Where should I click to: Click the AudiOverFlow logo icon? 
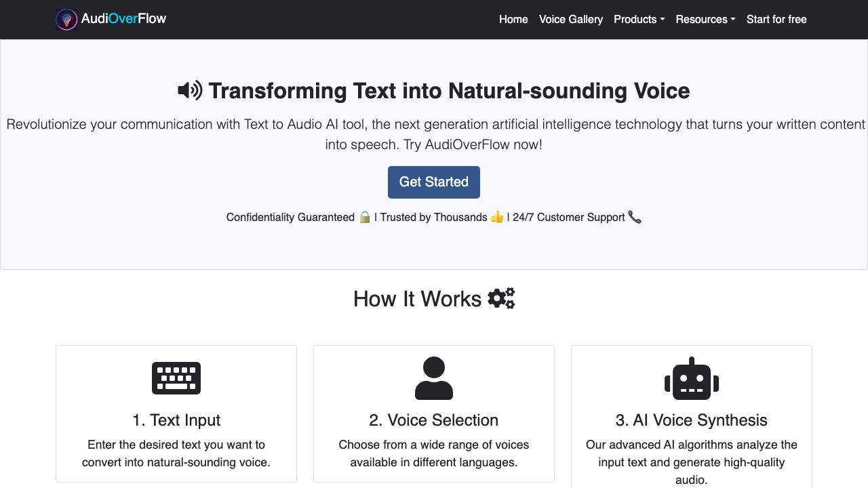(66, 20)
